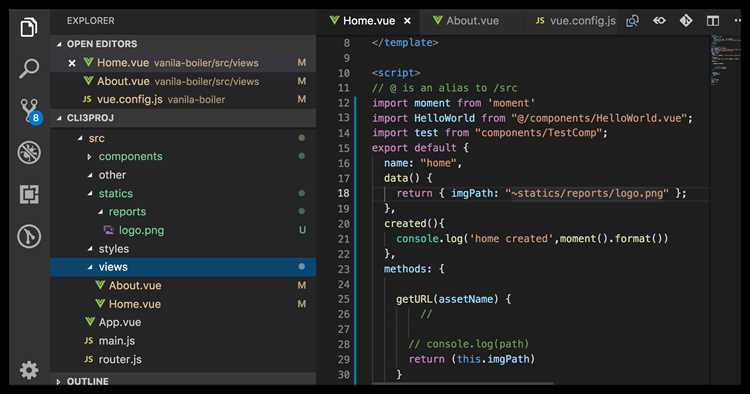The width and height of the screenshot is (750, 394).
Task: Close Home.vue in the open editors list
Action: pos(72,63)
